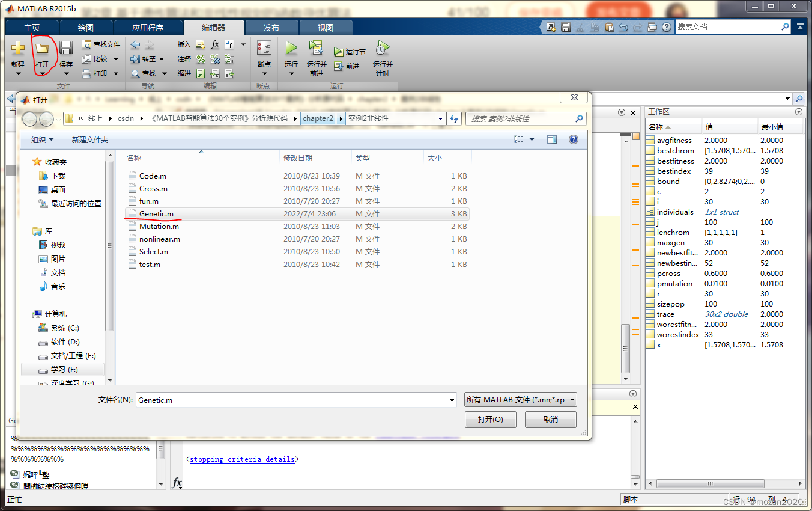Click the New (新建) plus icon
Viewport: 812px width, 511px height.
coord(18,48)
